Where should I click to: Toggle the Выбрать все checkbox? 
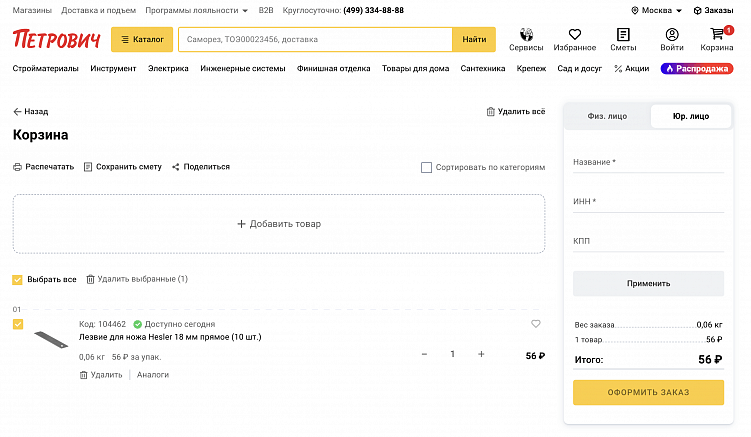click(17, 279)
